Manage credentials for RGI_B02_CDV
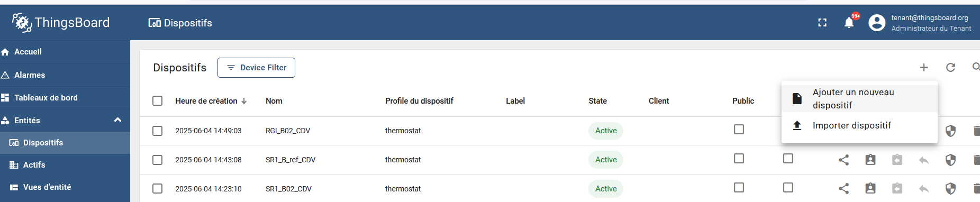The height and width of the screenshot is (202, 980). [950, 131]
